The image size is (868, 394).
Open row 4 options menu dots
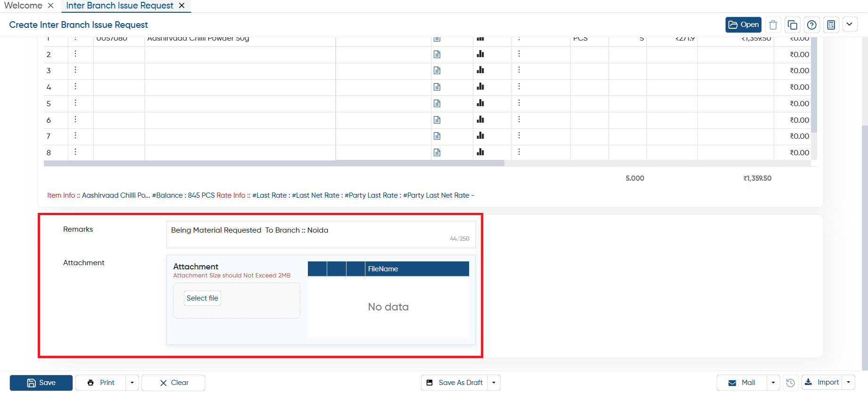[75, 86]
